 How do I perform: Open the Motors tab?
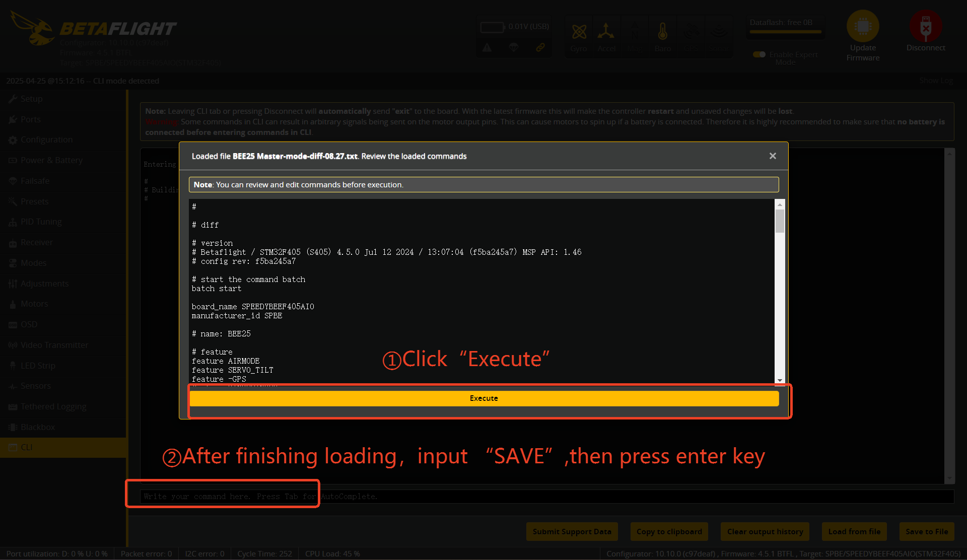tap(63, 304)
